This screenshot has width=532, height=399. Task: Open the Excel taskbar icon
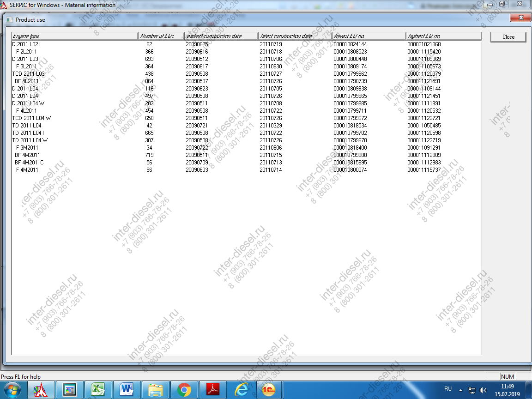tap(98, 390)
